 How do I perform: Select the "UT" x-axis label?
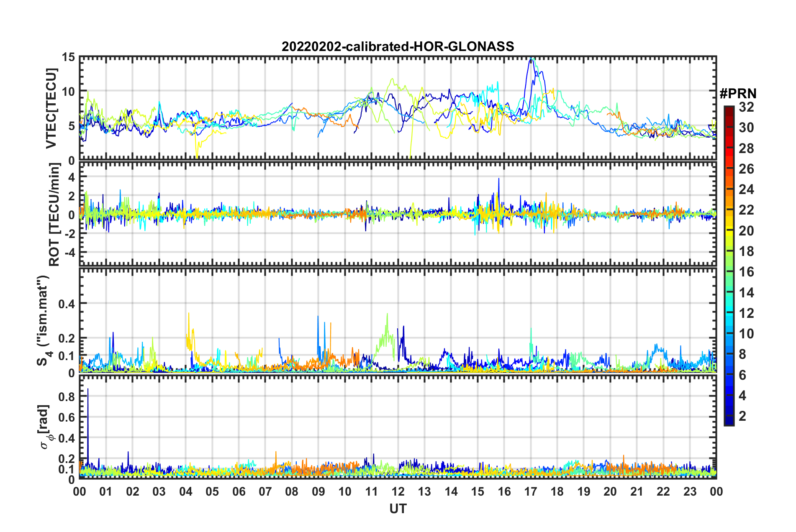[x=398, y=509]
